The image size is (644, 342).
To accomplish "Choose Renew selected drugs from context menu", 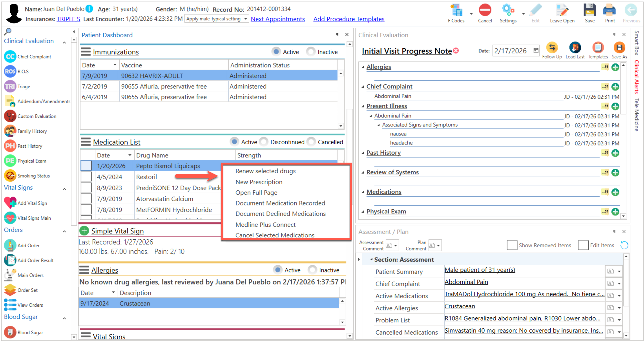I will pyautogui.click(x=265, y=171).
